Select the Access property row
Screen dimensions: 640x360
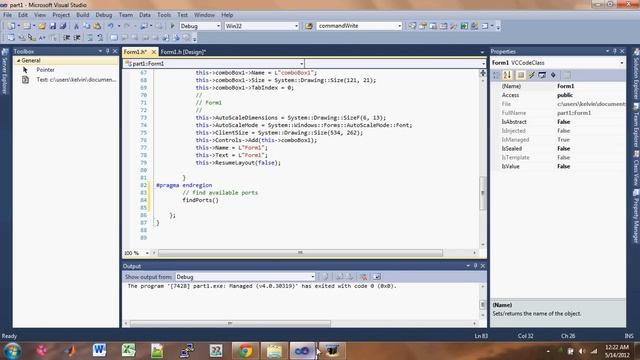[558, 95]
